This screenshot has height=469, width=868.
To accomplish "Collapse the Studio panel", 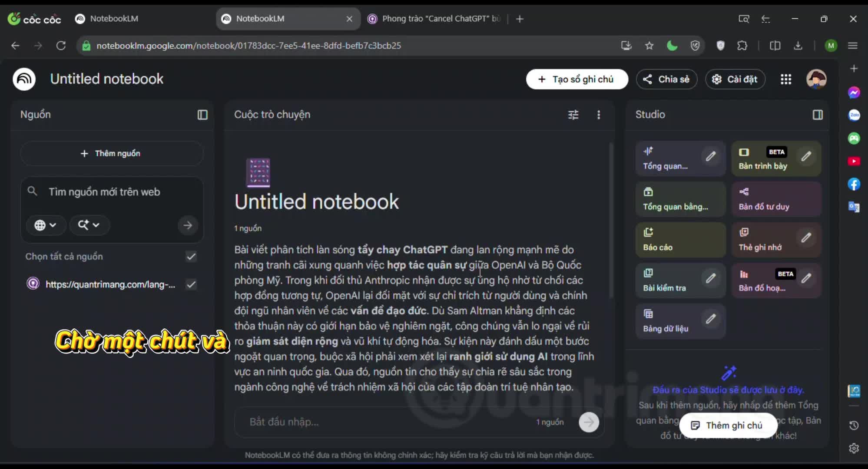I will pyautogui.click(x=818, y=115).
